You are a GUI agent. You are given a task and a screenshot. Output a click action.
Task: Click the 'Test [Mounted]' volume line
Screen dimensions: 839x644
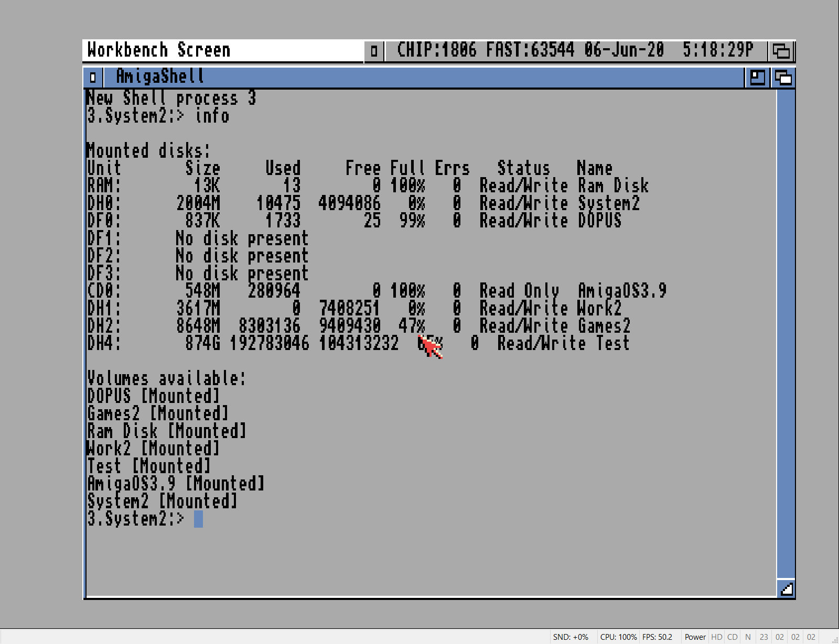(x=148, y=465)
